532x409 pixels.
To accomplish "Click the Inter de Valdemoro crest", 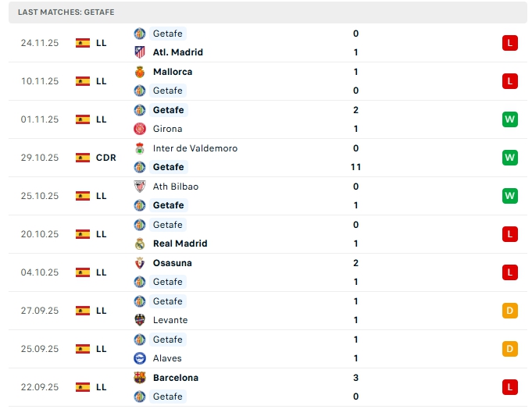I will click(x=140, y=148).
